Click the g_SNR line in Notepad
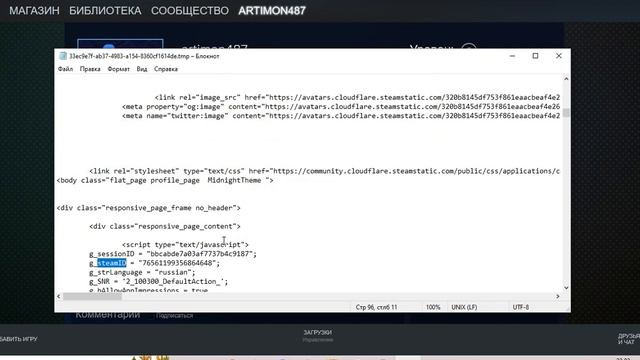This screenshot has height=360, width=640. 158,282
